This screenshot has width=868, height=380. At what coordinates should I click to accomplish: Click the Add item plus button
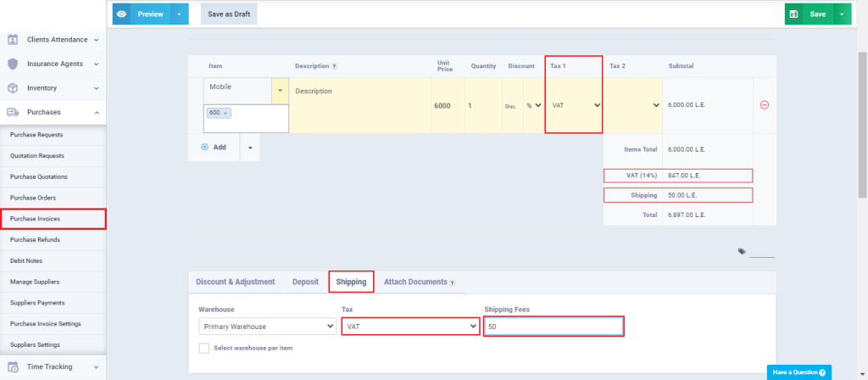pyautogui.click(x=214, y=148)
